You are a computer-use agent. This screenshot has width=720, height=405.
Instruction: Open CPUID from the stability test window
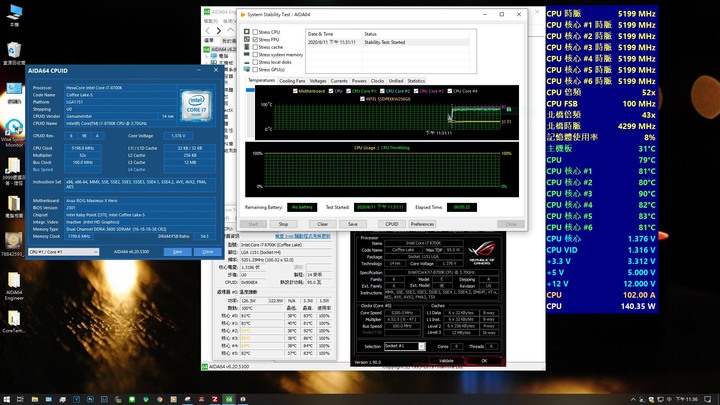392,224
